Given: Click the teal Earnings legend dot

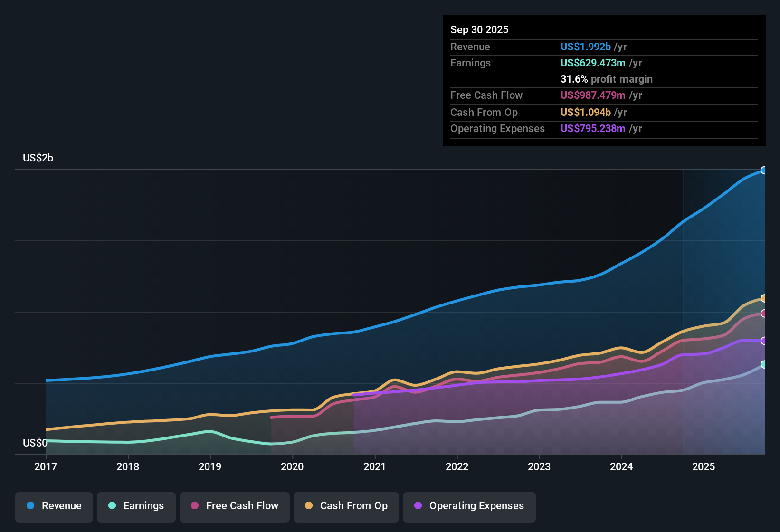Looking at the screenshot, I should [x=112, y=506].
